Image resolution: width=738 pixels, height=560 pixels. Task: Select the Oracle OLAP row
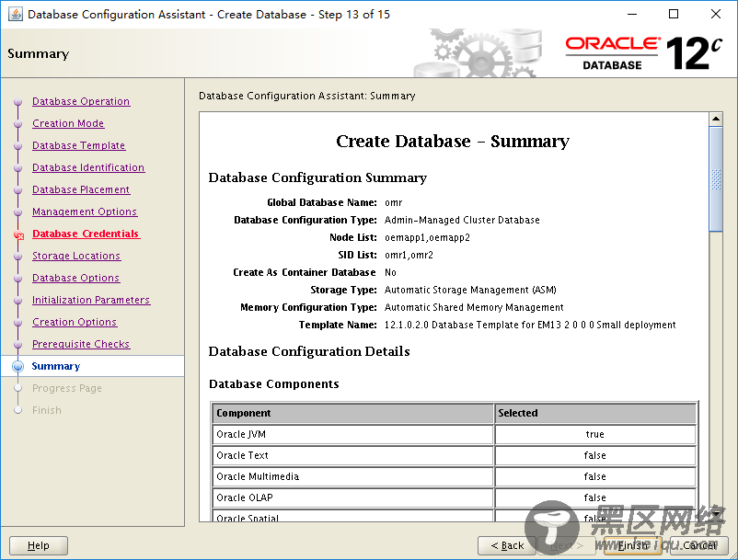pos(455,498)
